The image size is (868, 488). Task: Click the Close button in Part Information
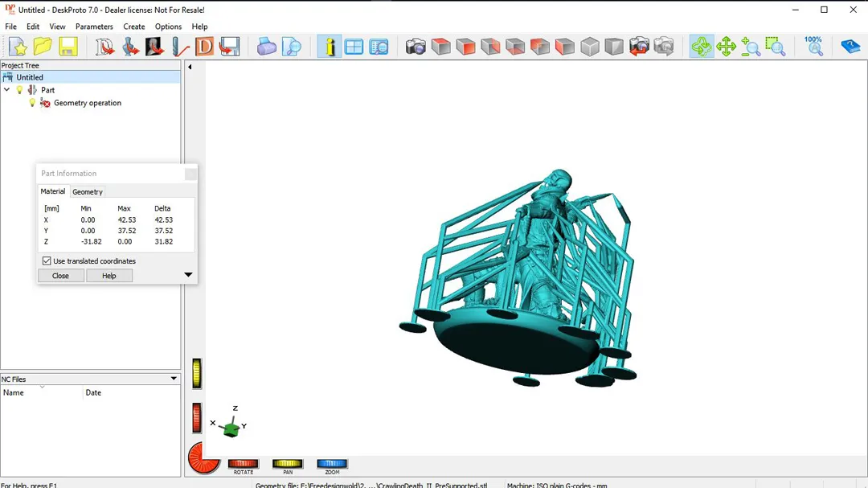[61, 275]
